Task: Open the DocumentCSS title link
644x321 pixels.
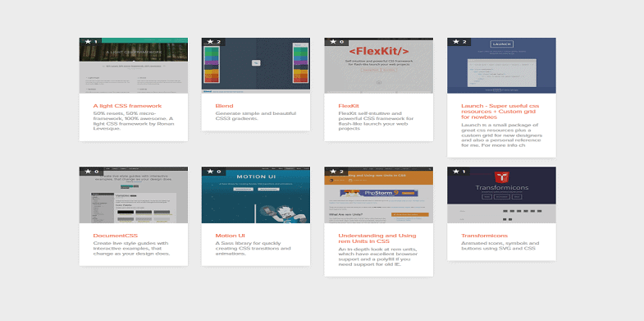Action: [x=116, y=236]
